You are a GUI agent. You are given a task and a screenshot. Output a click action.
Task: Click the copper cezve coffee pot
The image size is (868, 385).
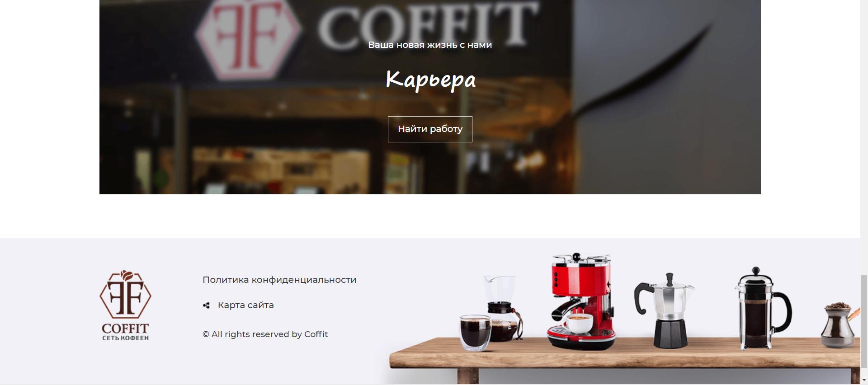pos(840,325)
